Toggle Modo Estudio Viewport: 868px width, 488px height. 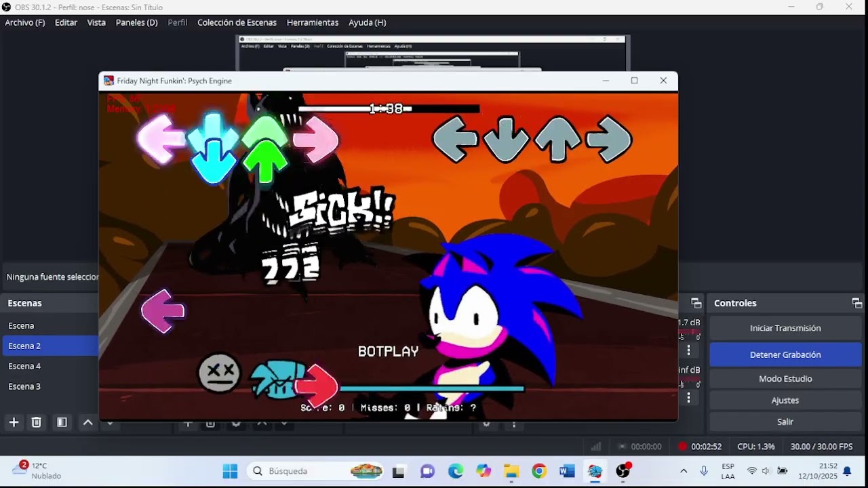click(x=785, y=379)
